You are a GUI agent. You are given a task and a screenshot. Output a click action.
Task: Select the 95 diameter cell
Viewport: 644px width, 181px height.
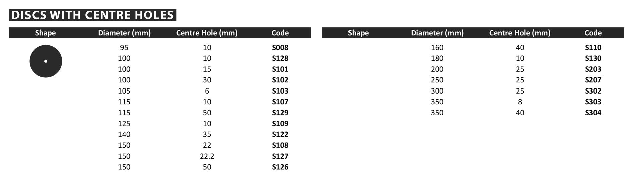pyautogui.click(x=124, y=48)
